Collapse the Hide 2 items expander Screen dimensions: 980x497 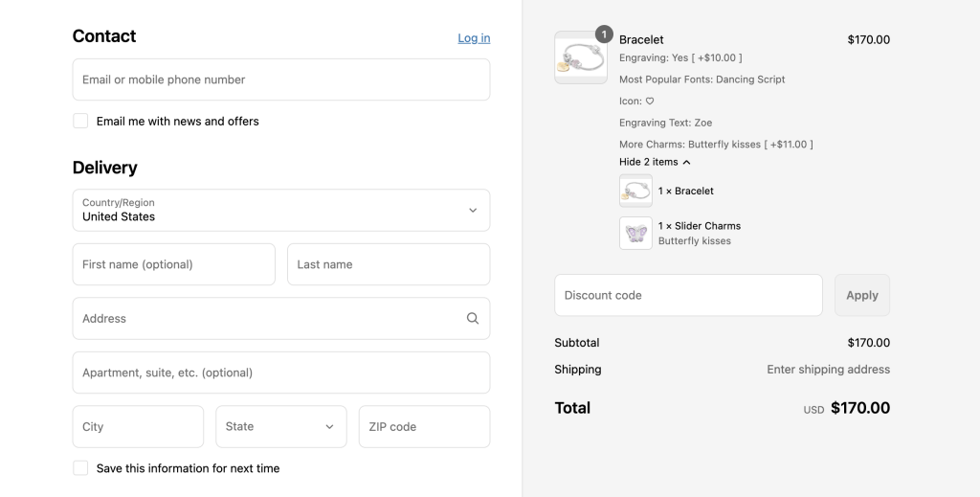(655, 162)
